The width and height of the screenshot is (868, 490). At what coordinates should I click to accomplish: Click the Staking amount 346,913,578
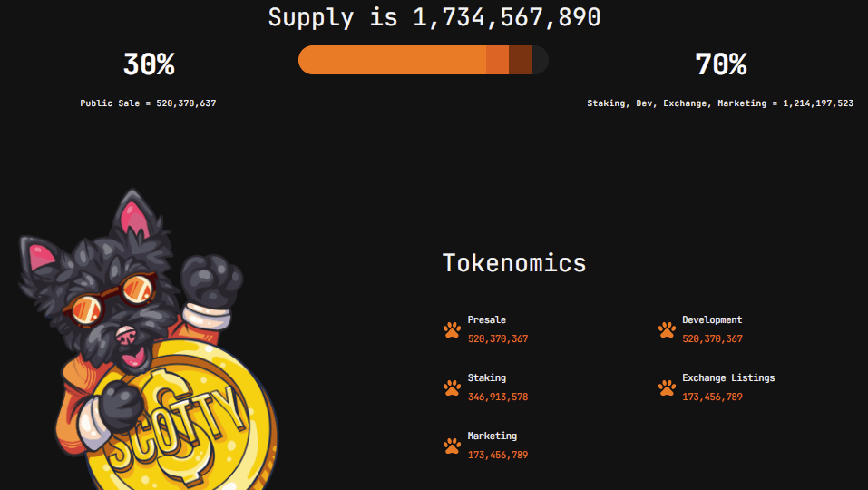(498, 397)
